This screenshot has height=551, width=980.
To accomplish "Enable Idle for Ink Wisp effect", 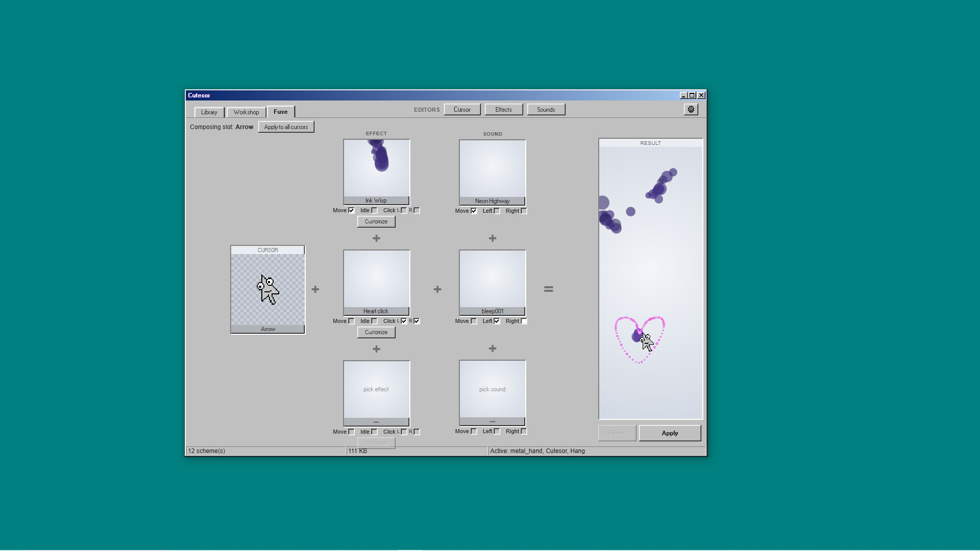I will [x=374, y=210].
